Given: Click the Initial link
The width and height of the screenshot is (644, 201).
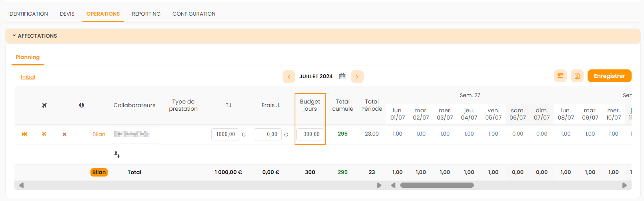Looking at the screenshot, I should (28, 77).
